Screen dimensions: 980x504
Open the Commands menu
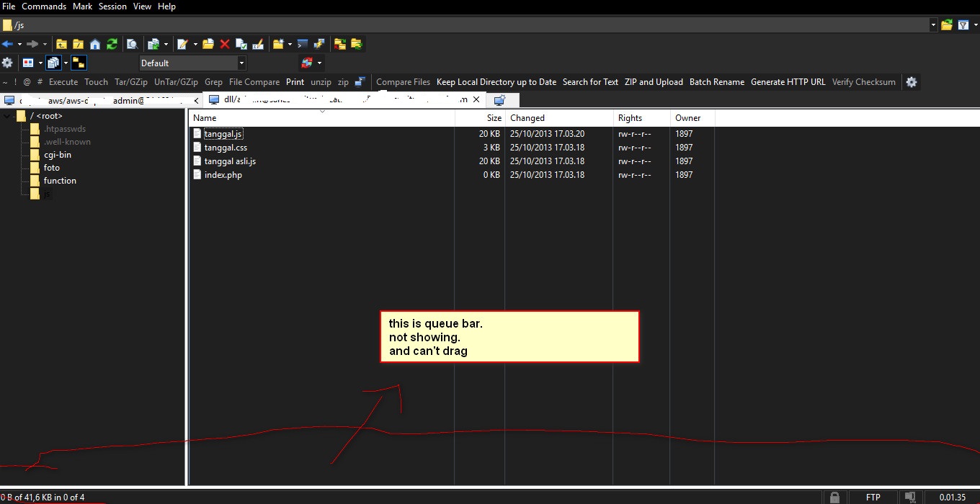coord(44,6)
